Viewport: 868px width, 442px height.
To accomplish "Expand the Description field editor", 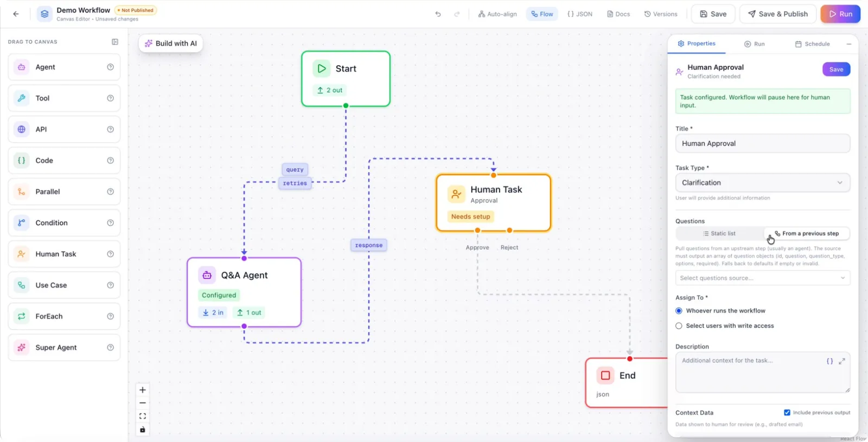I will [x=842, y=361].
